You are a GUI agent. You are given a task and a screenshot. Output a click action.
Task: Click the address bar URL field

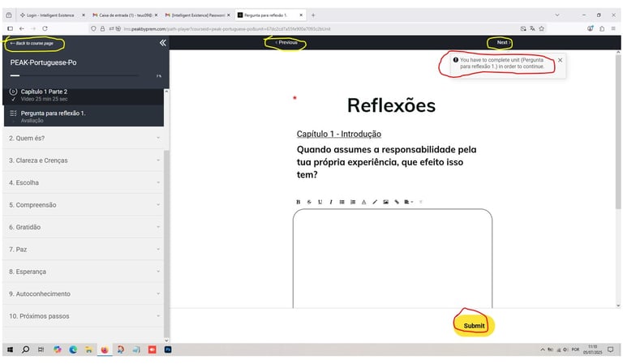(x=318, y=28)
